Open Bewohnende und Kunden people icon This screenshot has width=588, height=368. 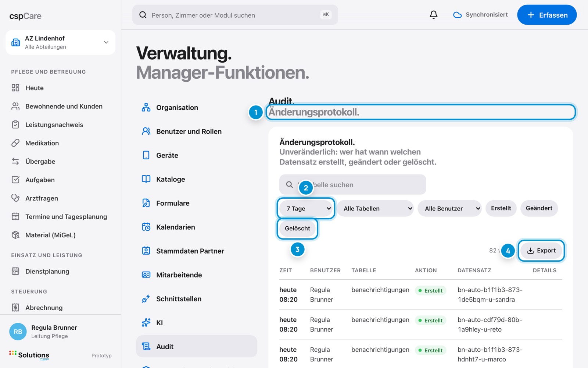[x=15, y=106]
